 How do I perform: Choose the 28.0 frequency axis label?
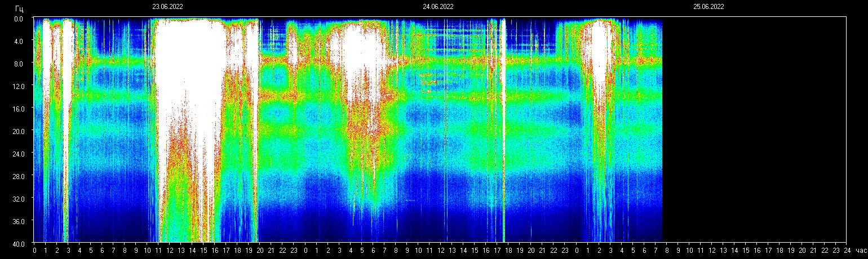coord(17,176)
